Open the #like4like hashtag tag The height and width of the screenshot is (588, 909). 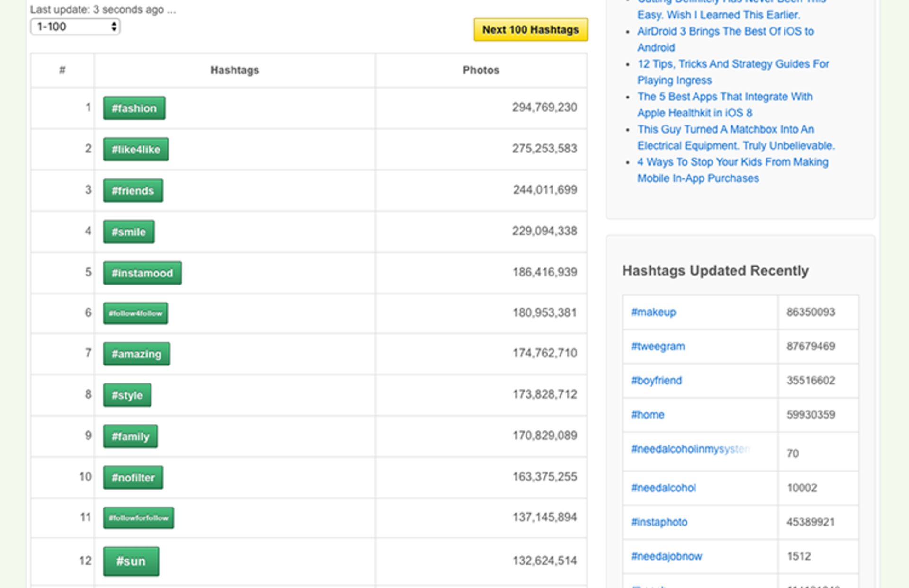(135, 150)
